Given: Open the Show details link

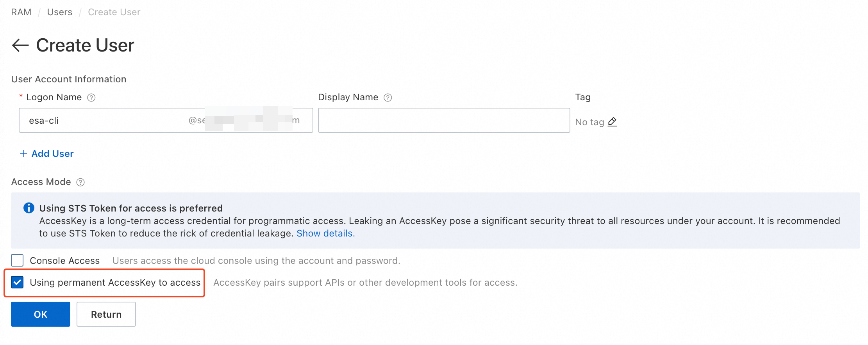Looking at the screenshot, I should [325, 233].
